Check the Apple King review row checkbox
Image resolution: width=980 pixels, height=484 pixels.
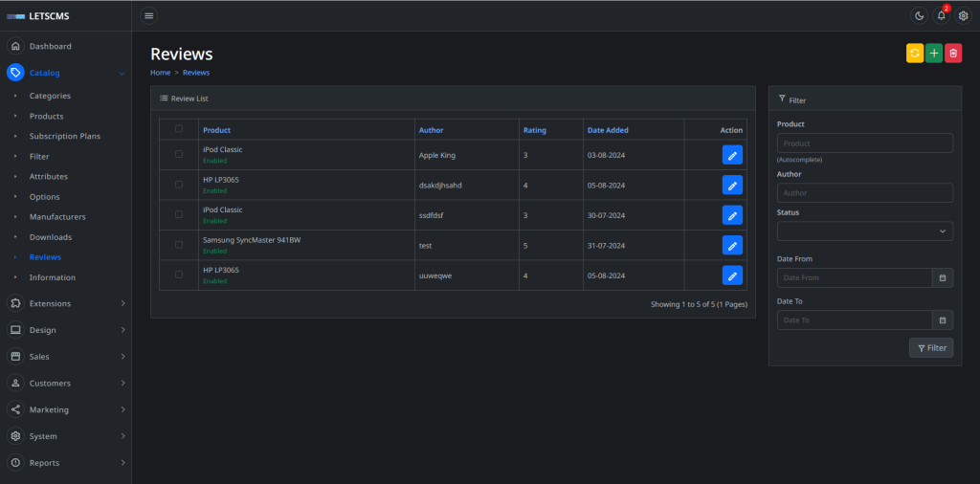pos(179,154)
